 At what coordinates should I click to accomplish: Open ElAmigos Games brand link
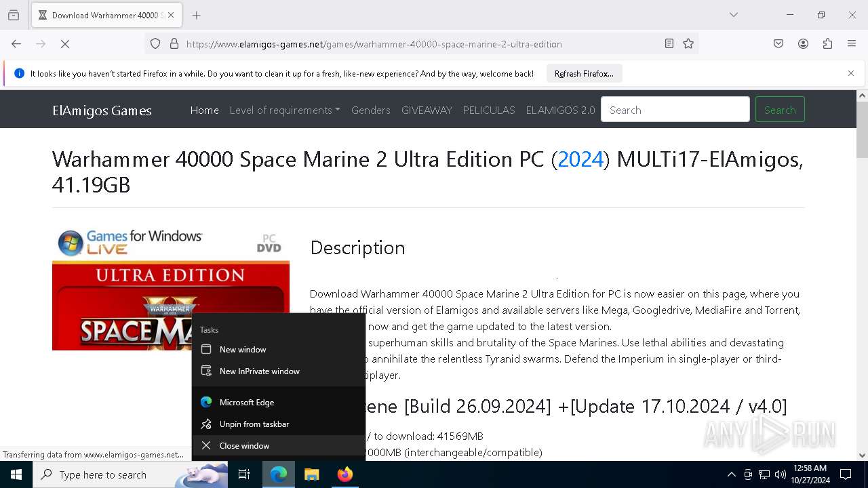point(102,110)
